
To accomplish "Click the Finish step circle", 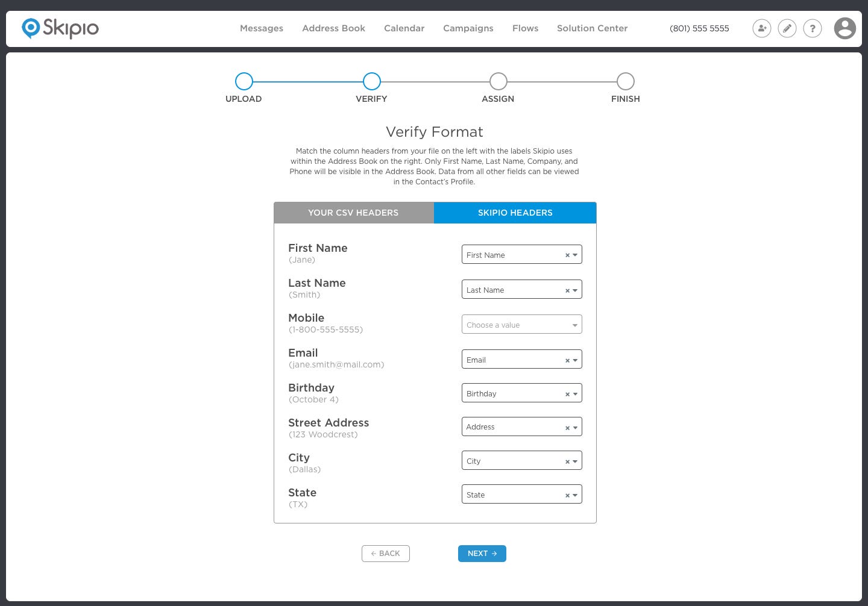I will click(626, 81).
